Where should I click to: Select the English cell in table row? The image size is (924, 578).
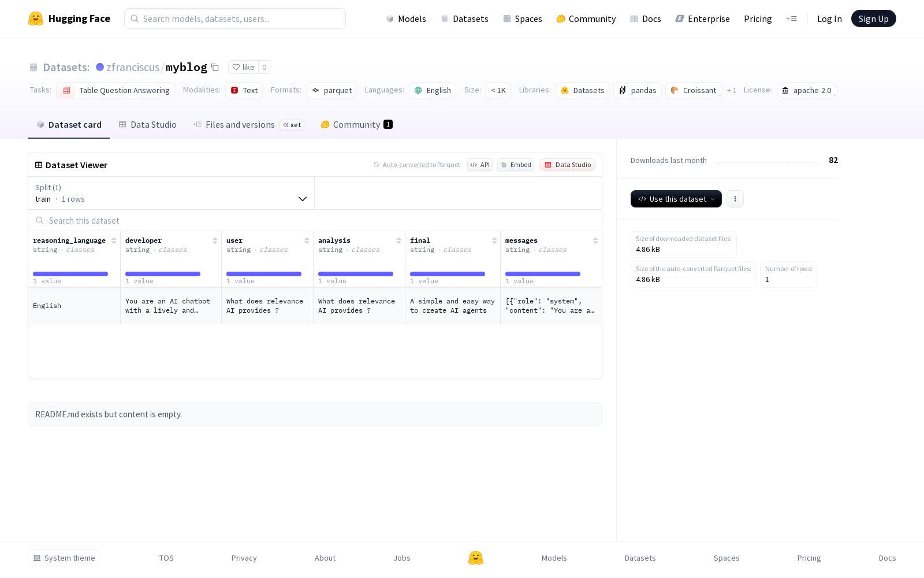pyautogui.click(x=74, y=306)
